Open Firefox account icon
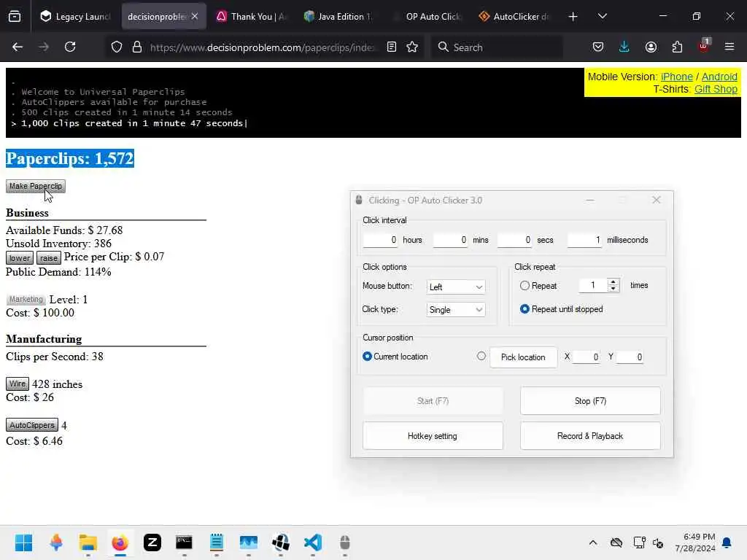 pyautogui.click(x=651, y=47)
